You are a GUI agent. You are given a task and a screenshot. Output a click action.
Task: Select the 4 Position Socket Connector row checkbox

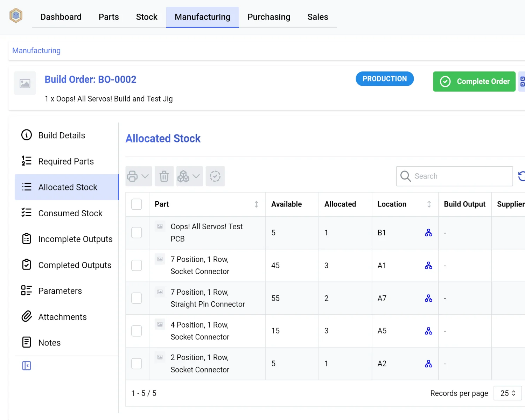point(136,331)
